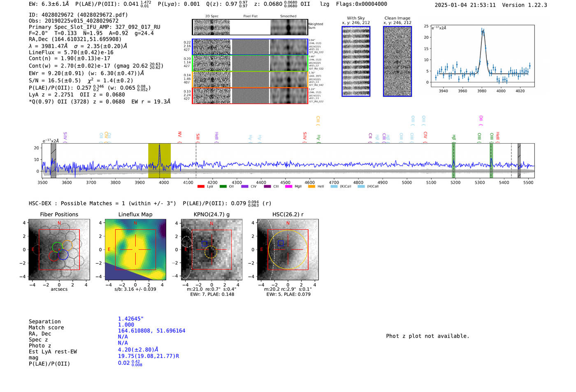Select the orange-bordered fiber 2D spectrum row
Screen dimensions: 576x392
click(250, 79)
